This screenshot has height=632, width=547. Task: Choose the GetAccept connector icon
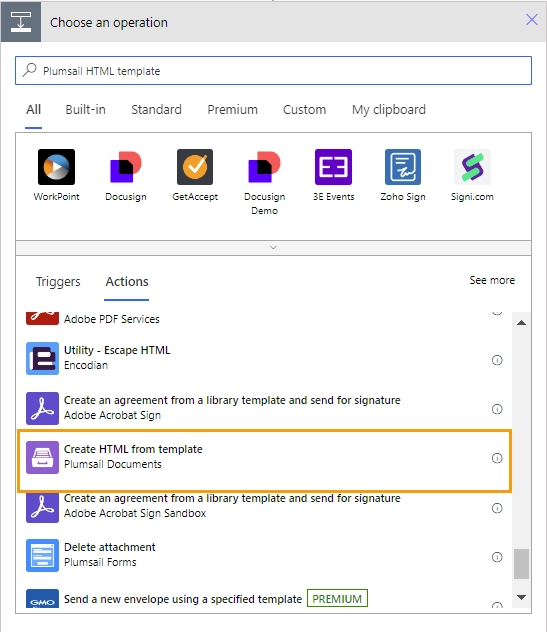(x=195, y=167)
